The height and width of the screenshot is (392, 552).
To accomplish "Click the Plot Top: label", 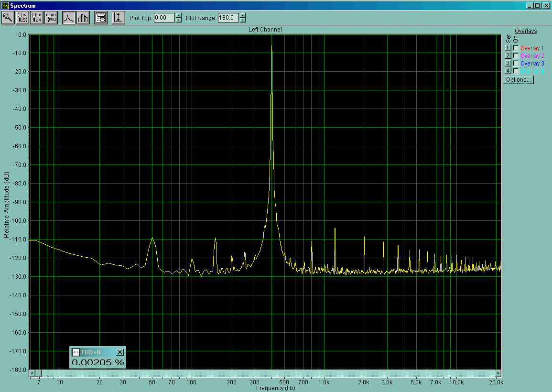I will 141,18.
